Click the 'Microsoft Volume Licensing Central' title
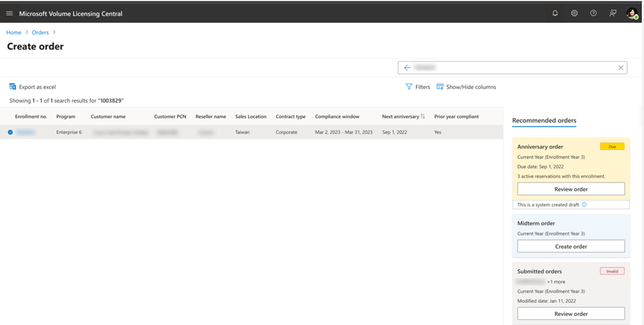Screen dimensions: 644x325 [x=71, y=13]
